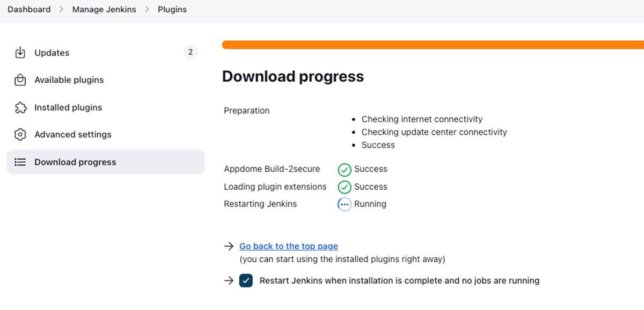This screenshot has height=310, width=644.
Task: Select Plugins in the breadcrumb trail
Action: [172, 9]
